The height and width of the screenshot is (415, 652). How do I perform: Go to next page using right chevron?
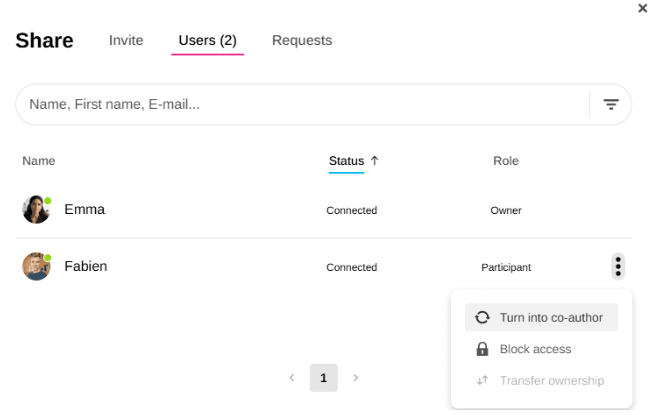[355, 378]
